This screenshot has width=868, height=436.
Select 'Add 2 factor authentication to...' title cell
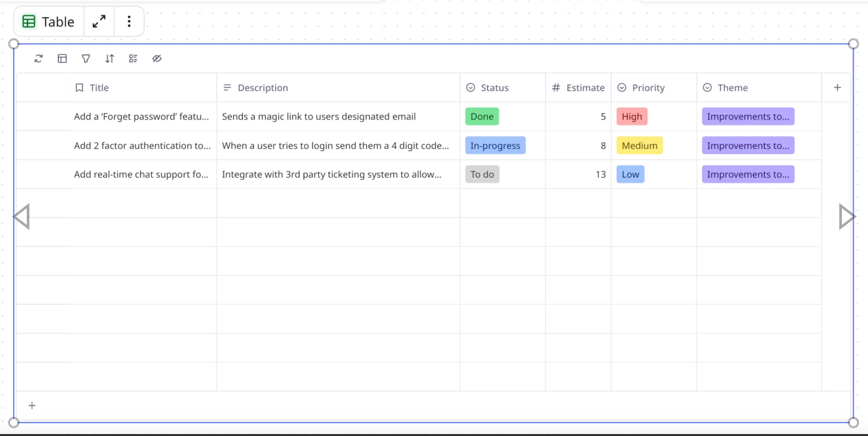point(142,145)
